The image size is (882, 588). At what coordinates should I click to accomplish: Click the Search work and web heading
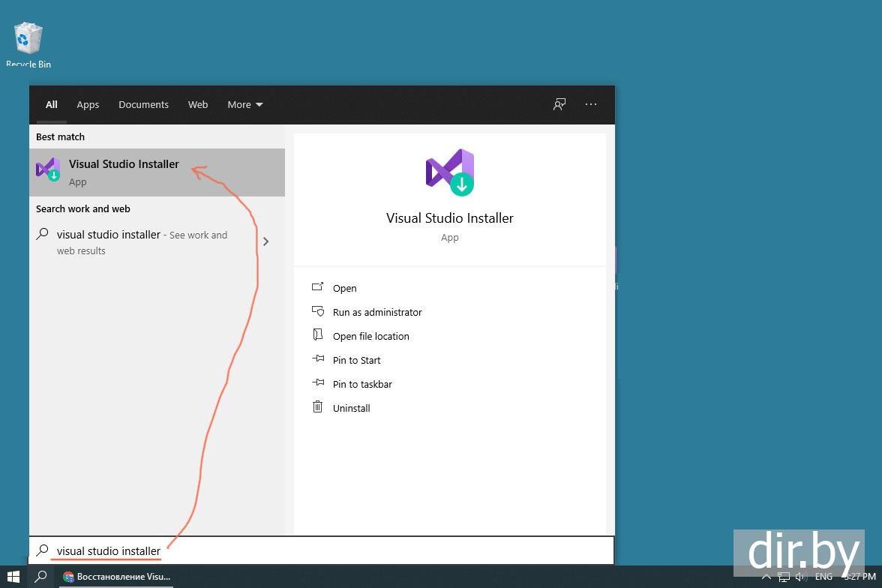point(82,208)
